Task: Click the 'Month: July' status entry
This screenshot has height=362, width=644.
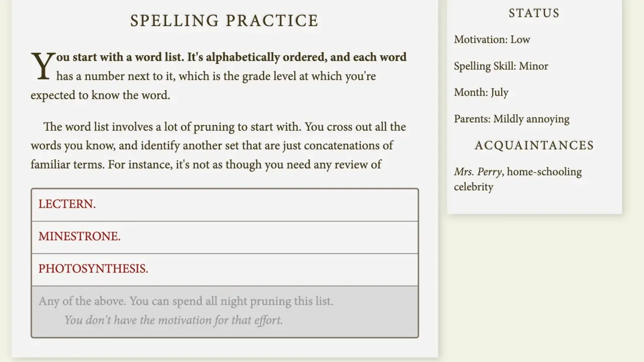Action: coord(481,93)
